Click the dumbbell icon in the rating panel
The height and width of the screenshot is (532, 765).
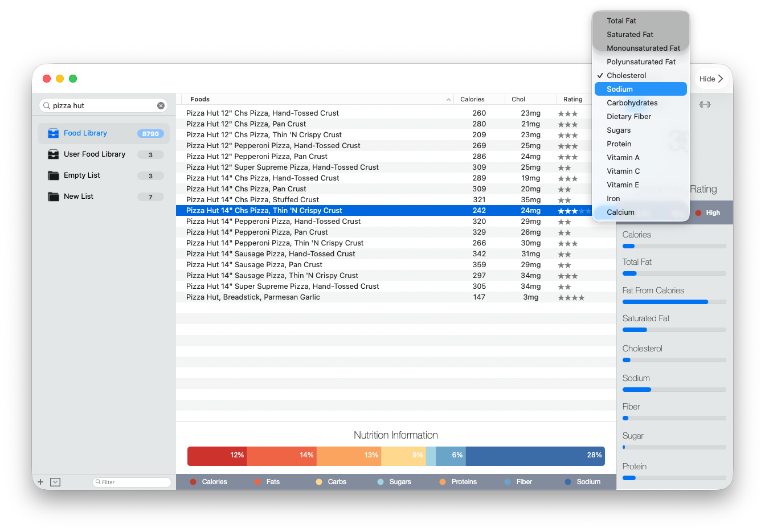[x=705, y=104]
